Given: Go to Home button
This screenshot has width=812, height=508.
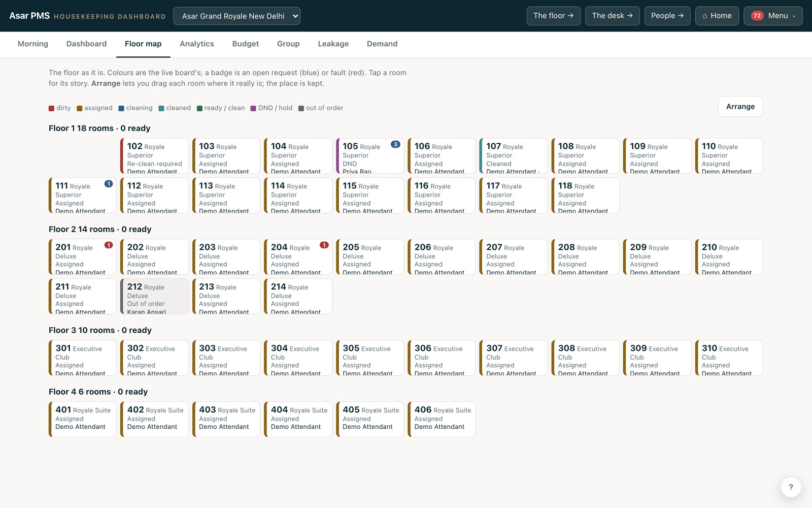Looking at the screenshot, I should pos(717,16).
